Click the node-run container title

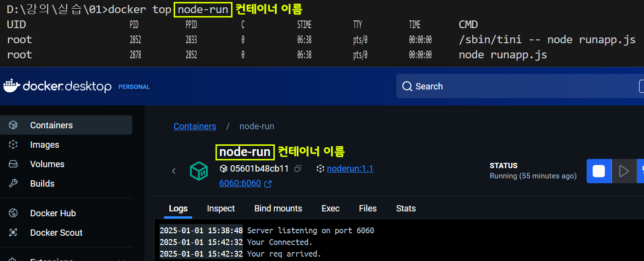point(245,152)
